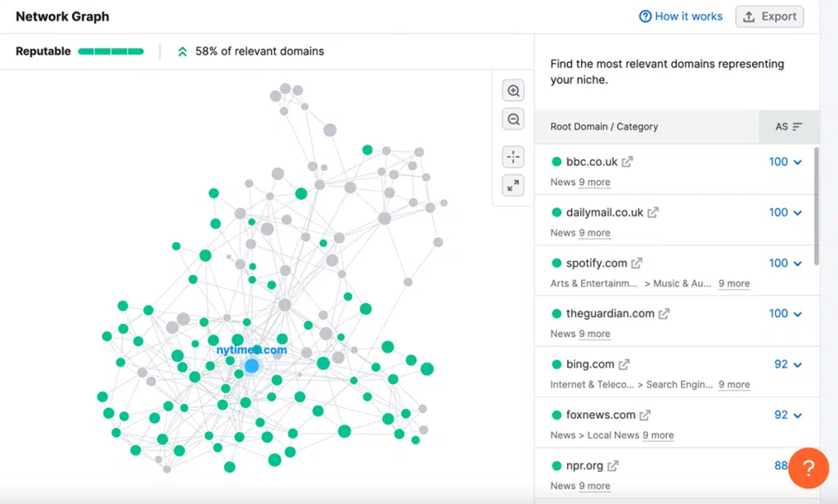This screenshot has height=504, width=838.
Task: Open the How it works link
Action: coord(687,16)
